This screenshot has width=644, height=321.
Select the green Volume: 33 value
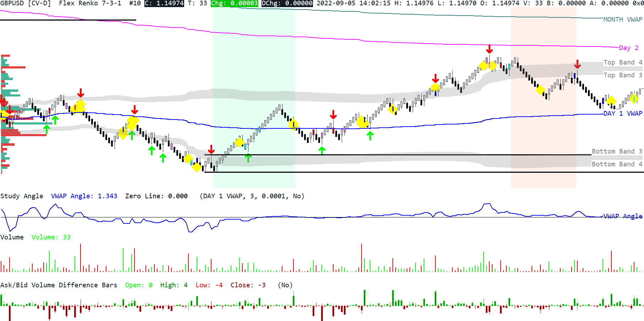[51, 237]
